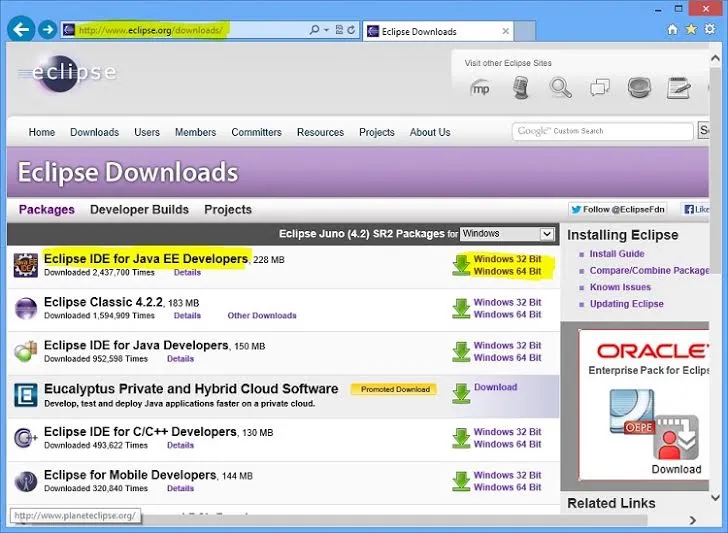Select the Eclipse Downloads browser tab
The image size is (728, 533).
pos(420,31)
